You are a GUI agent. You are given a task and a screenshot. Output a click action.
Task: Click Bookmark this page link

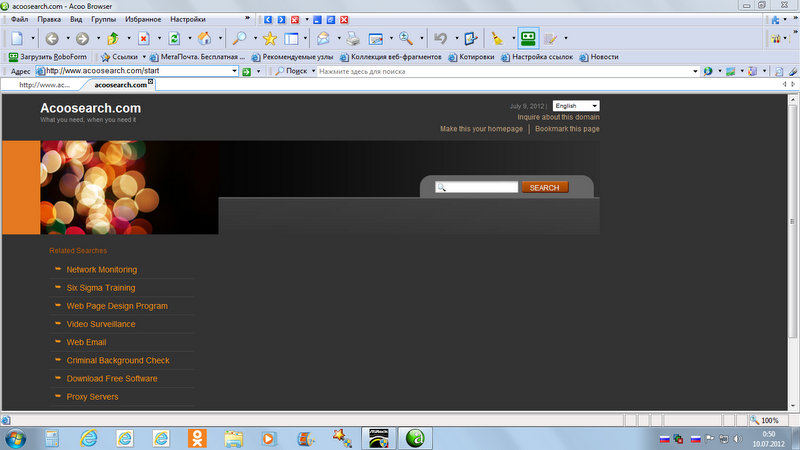tap(567, 129)
